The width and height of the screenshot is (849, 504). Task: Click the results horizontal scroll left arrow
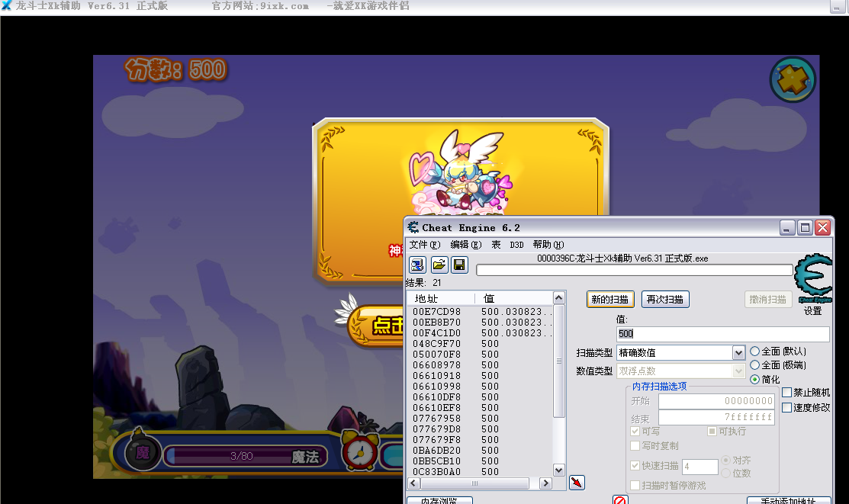pyautogui.click(x=413, y=483)
